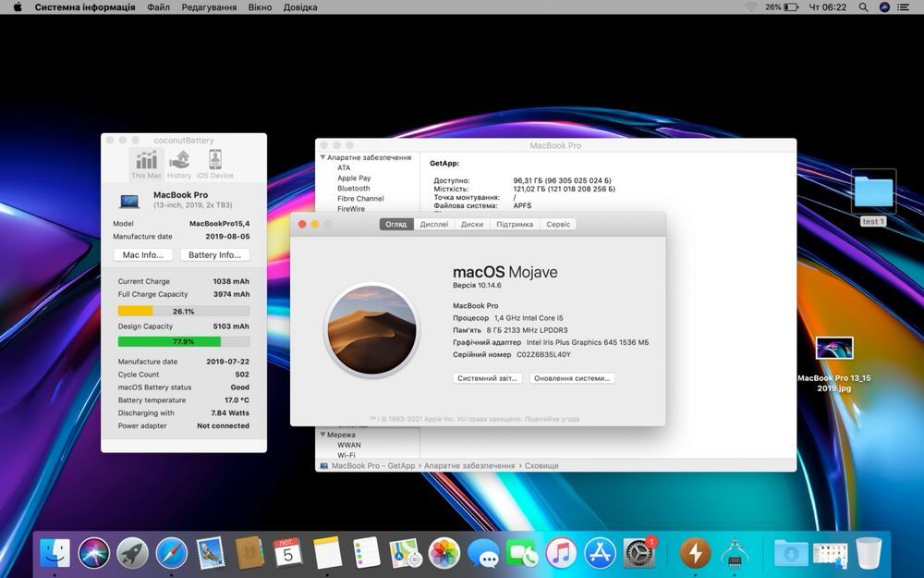This screenshot has height=578, width=924.
Task: Select ATA in the hardware list
Action: (344, 167)
